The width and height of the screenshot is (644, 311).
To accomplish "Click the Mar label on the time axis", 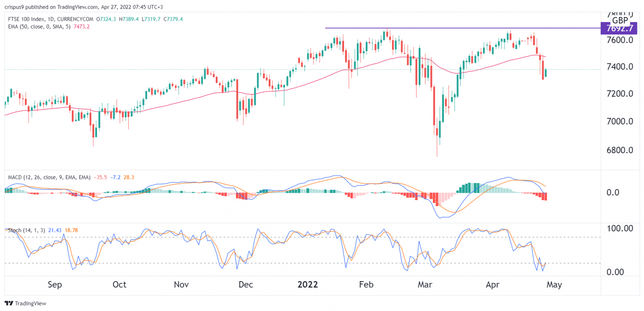I will (425, 285).
